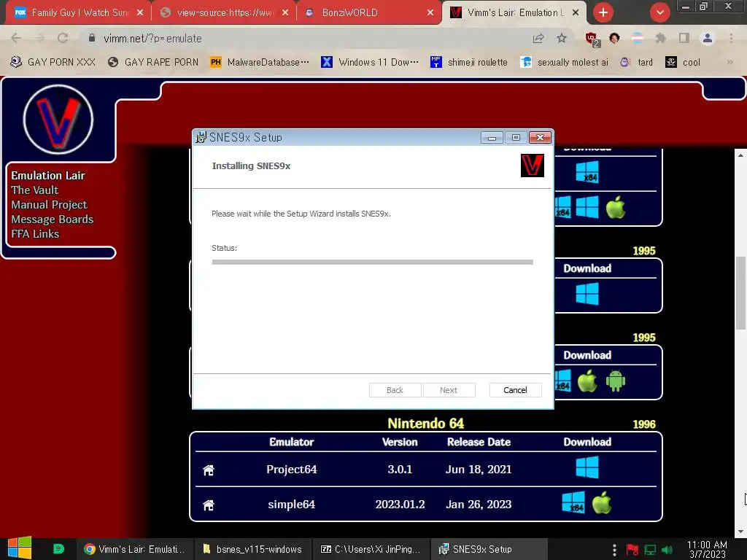Screen dimensions: 747x560
Task: Select SNES9x Setup in the taskbar
Action: (x=489, y=549)
